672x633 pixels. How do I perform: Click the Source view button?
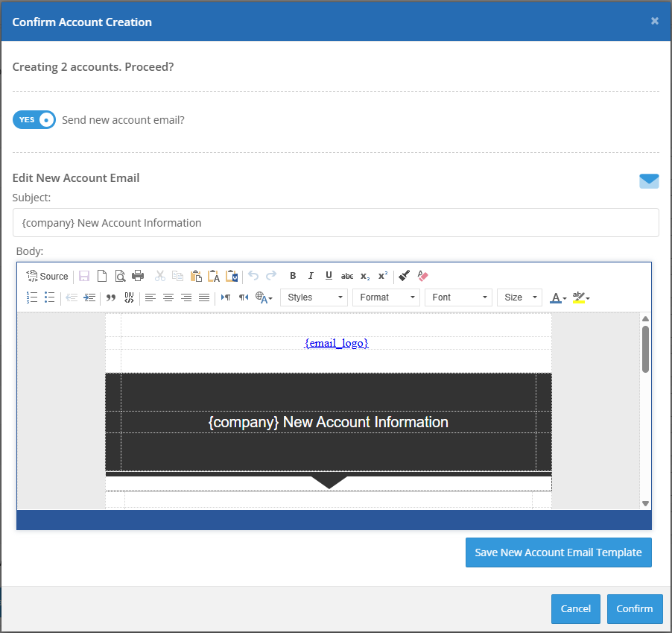coord(47,276)
